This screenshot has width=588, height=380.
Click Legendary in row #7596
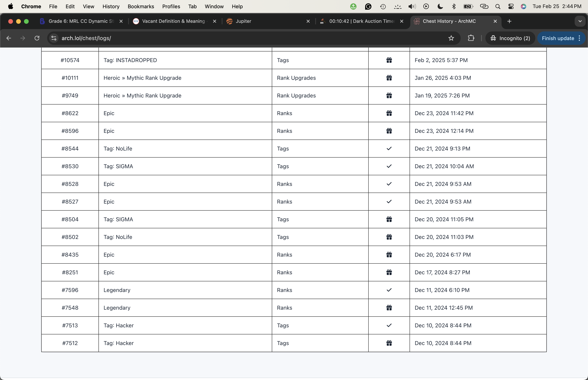point(117,290)
